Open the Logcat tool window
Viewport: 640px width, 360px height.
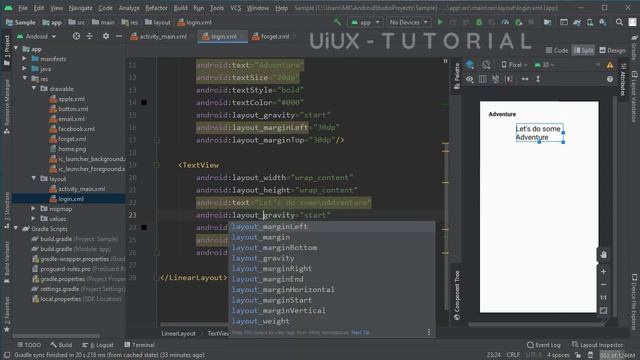98,345
